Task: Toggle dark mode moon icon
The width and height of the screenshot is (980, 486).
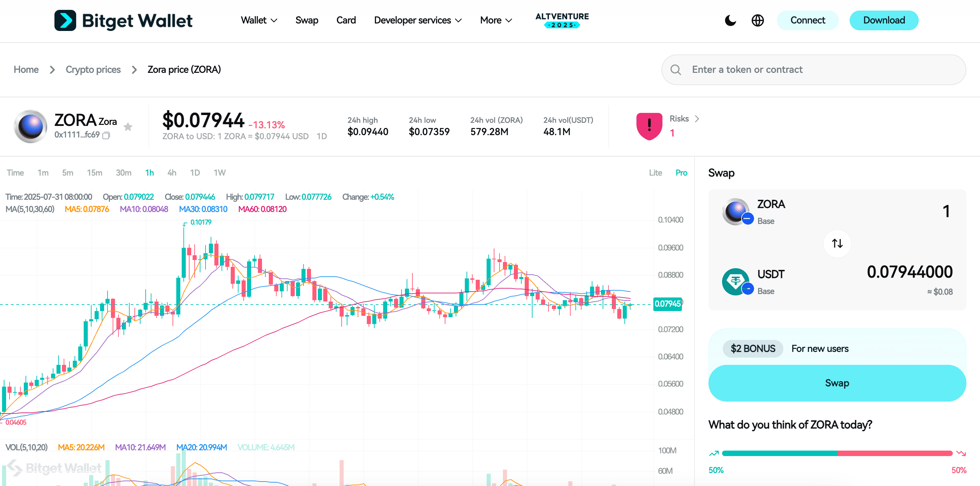Action: pyautogui.click(x=731, y=20)
